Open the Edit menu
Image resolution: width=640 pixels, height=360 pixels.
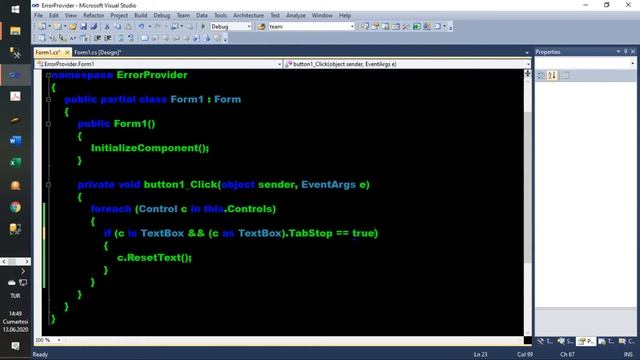point(53,16)
